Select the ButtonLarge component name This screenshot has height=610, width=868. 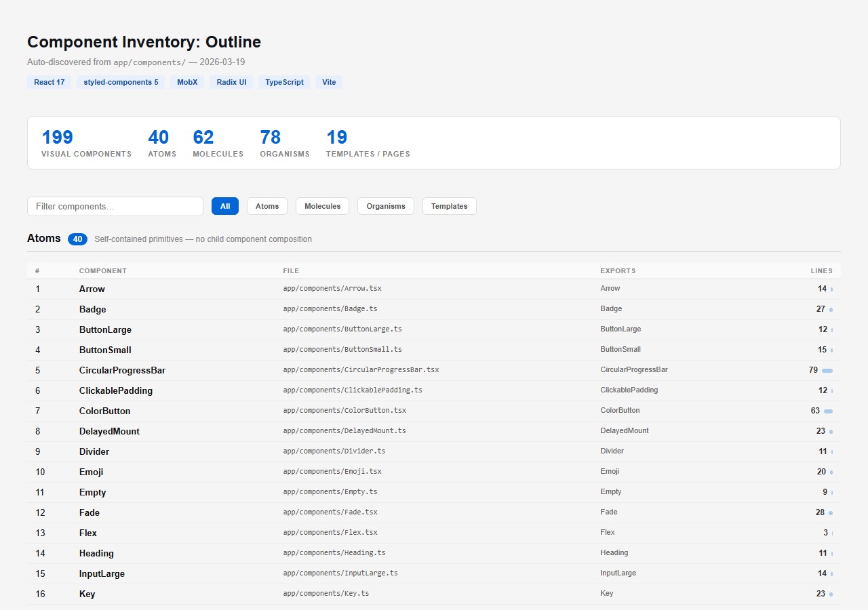[105, 329]
